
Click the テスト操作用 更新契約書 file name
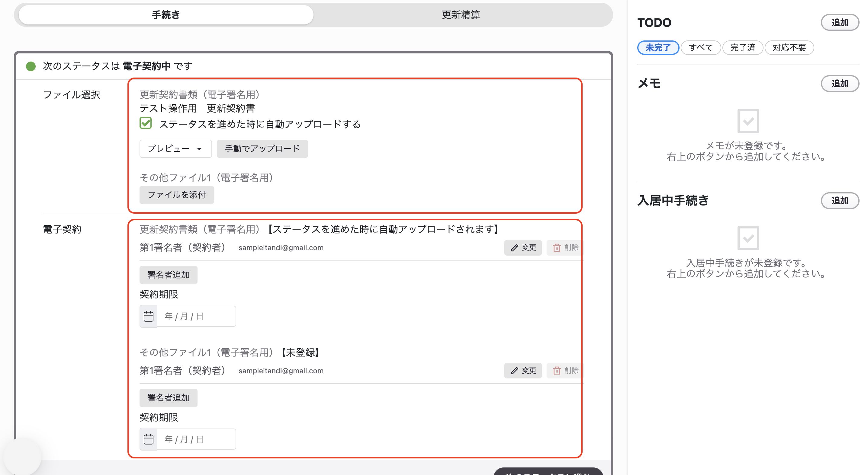[197, 108]
